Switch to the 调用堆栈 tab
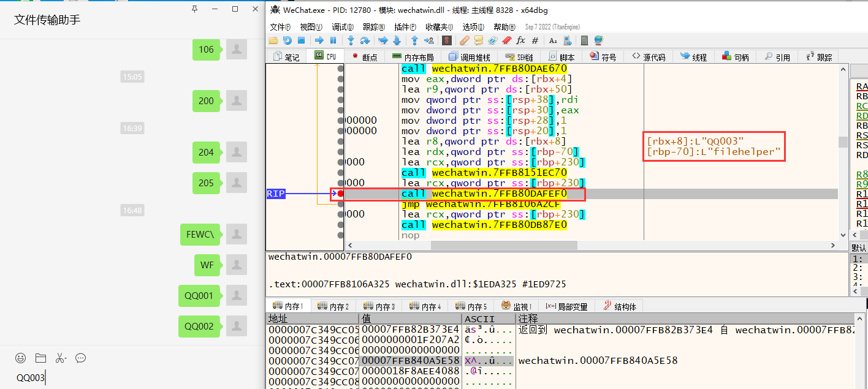Screen dimensions: 868x389 470,57
